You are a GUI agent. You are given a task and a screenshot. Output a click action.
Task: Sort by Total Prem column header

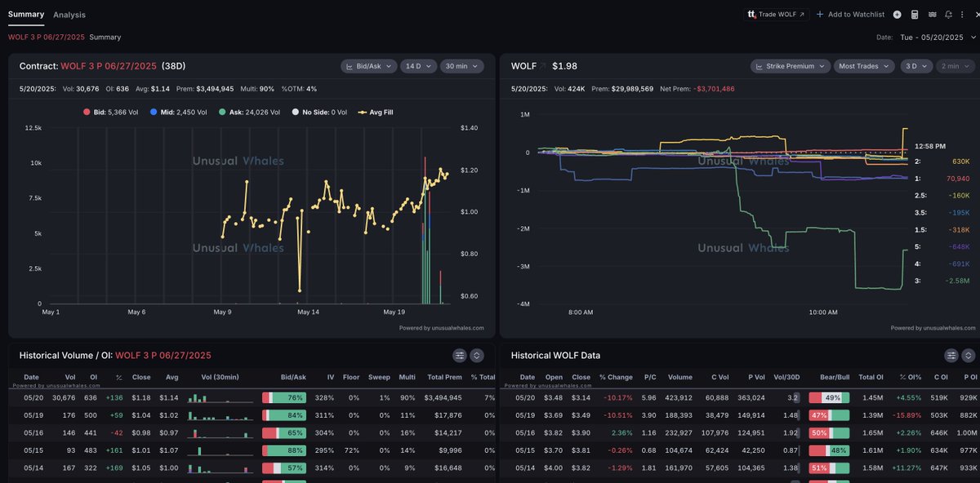click(445, 377)
